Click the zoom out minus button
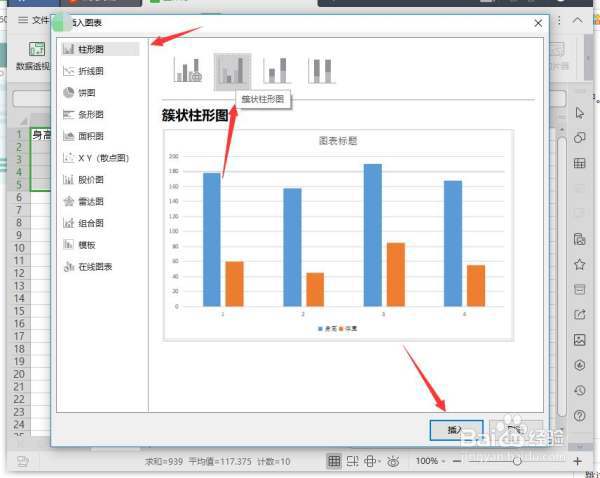 point(457,461)
